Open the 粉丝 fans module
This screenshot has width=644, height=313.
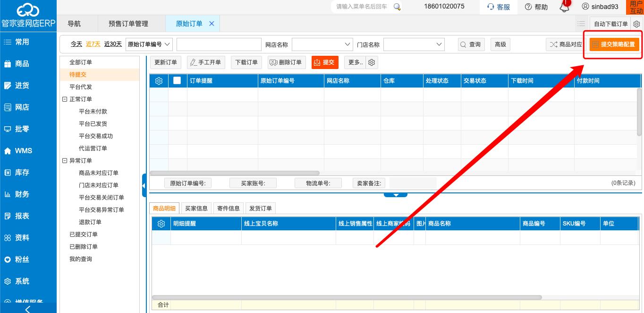click(21, 259)
